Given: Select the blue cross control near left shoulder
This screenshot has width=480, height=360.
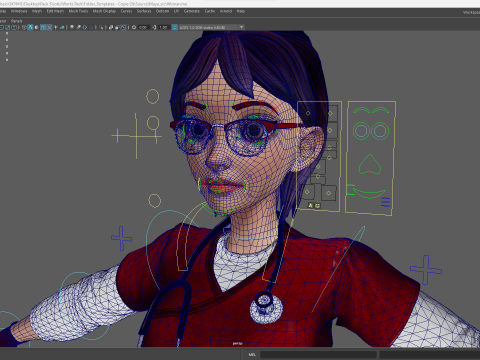Looking at the screenshot, I should click(x=121, y=238).
